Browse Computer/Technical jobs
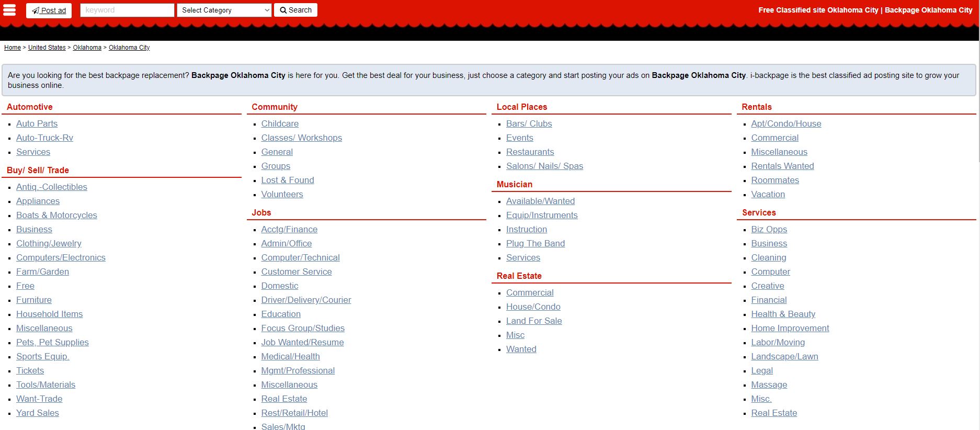 (x=301, y=257)
